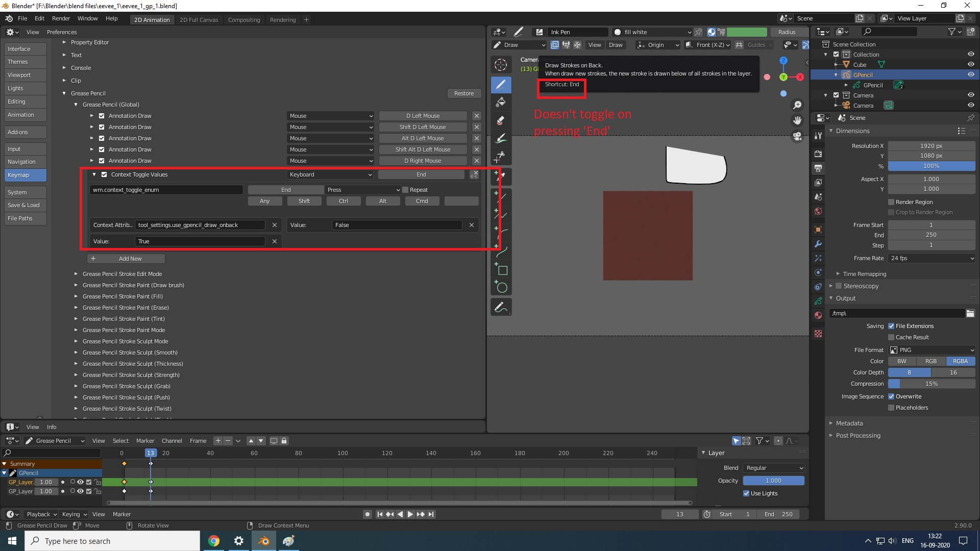Click the frame number input field
This screenshot has height=551, width=980.
(x=679, y=514)
